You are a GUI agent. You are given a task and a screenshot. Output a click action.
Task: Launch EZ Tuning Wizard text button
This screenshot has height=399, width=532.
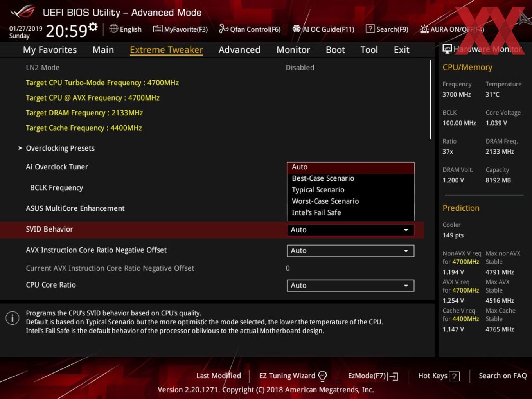click(x=287, y=376)
